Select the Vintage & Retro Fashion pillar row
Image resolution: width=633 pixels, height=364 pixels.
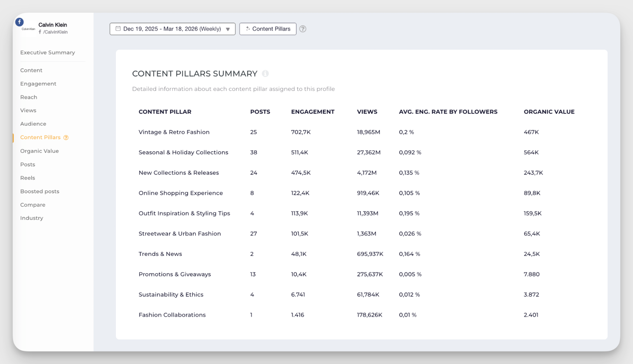pos(174,132)
